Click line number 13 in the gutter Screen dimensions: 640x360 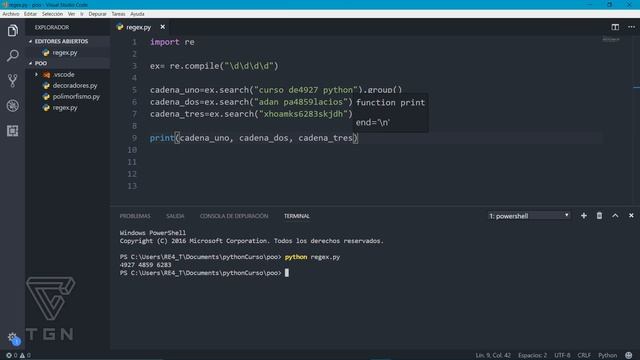(x=132, y=186)
